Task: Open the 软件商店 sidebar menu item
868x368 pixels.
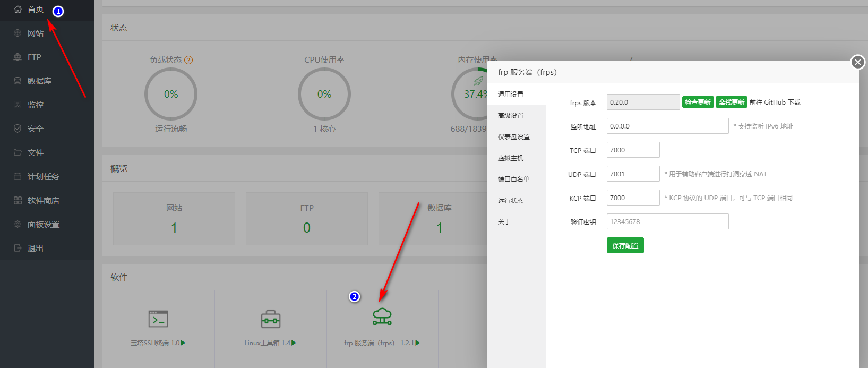Action: coord(47,200)
